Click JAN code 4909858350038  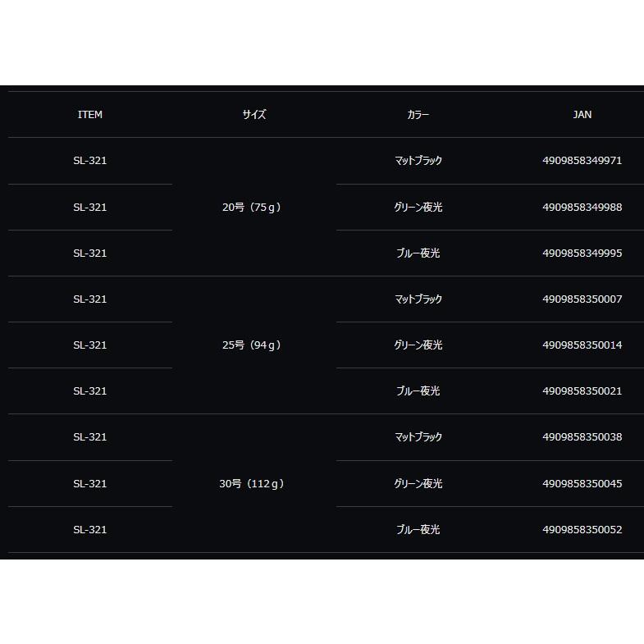pyautogui.click(x=582, y=437)
